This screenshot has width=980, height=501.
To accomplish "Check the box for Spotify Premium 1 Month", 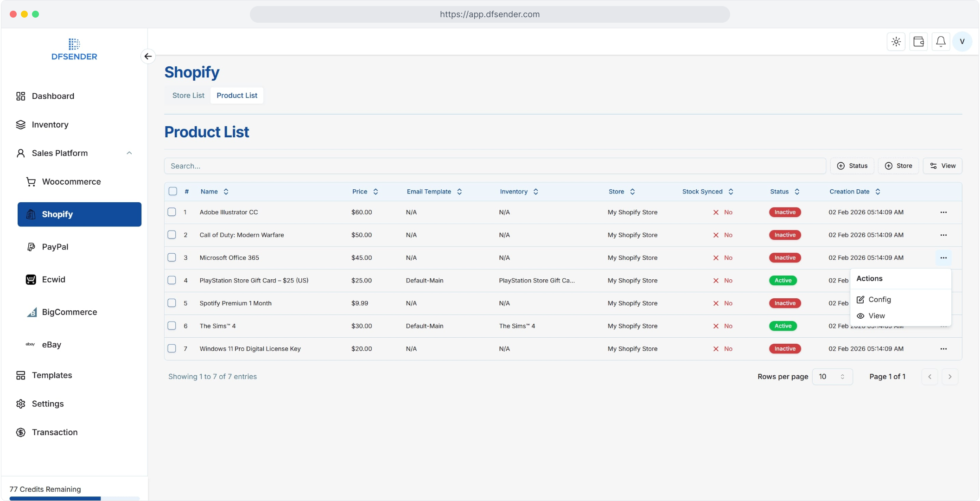I will 172,303.
